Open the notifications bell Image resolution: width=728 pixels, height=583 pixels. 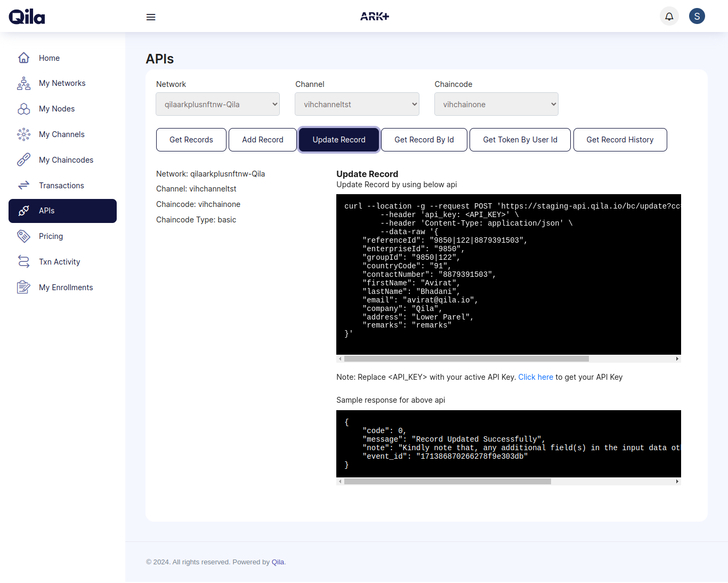coord(669,16)
